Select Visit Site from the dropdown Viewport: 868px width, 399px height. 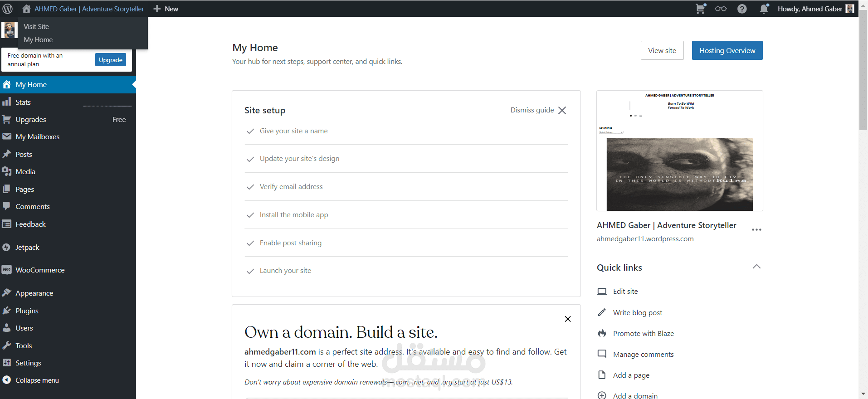[x=36, y=27]
